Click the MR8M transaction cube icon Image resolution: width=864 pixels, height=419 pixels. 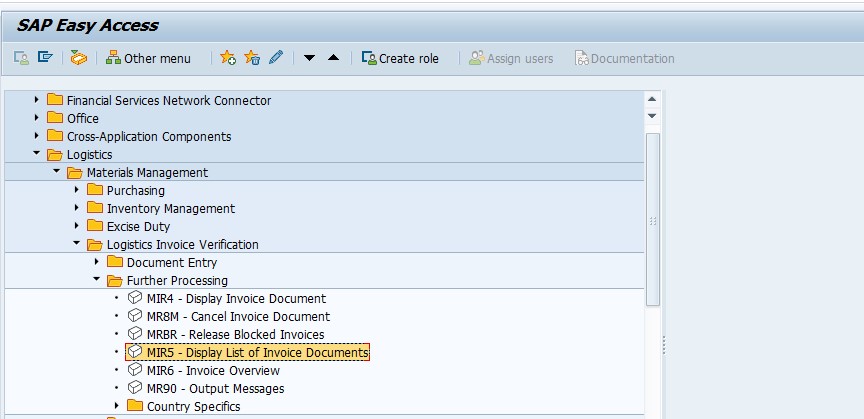(x=134, y=315)
